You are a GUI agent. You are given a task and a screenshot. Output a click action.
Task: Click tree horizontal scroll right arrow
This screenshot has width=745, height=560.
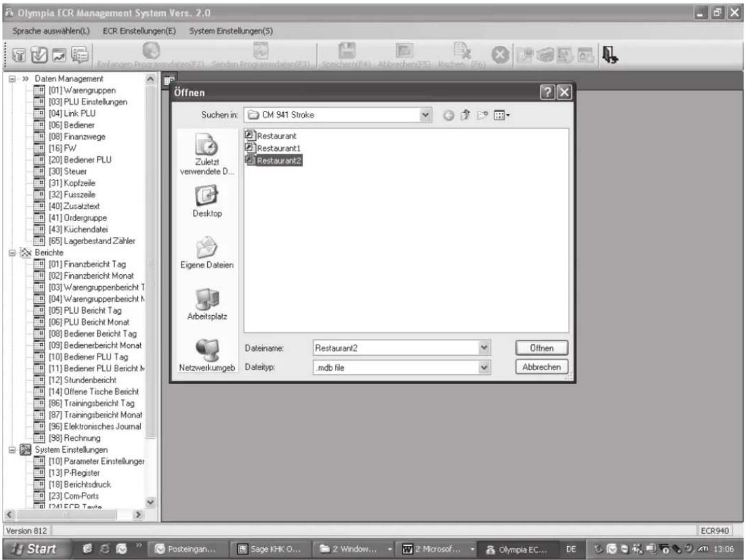[x=138, y=515]
